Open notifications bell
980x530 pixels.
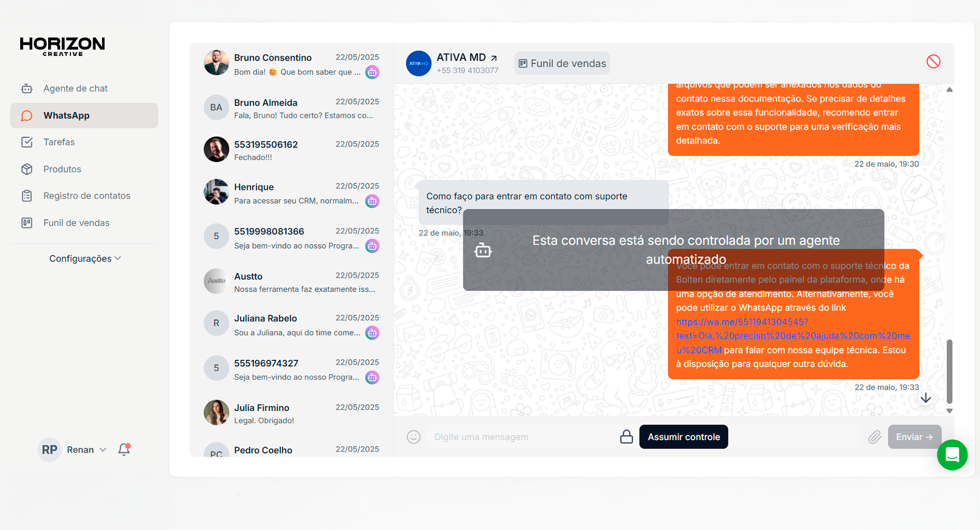tap(124, 449)
